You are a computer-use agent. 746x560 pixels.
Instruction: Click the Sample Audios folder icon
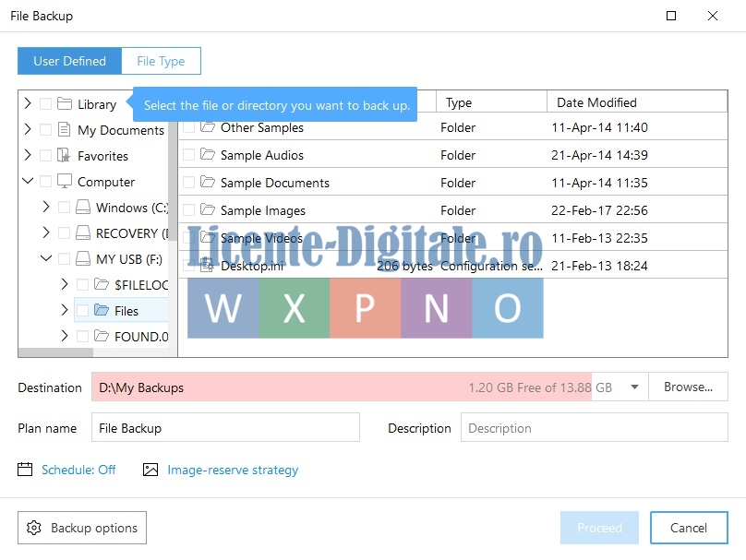coord(208,154)
